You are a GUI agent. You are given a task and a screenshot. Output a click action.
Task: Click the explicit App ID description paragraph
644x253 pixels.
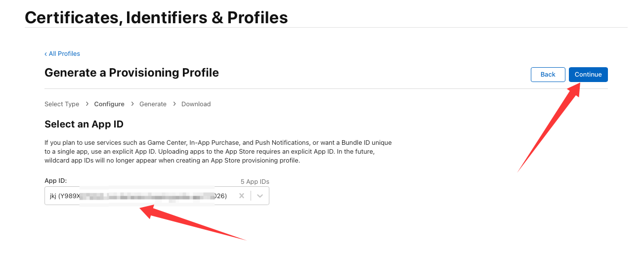click(217, 152)
